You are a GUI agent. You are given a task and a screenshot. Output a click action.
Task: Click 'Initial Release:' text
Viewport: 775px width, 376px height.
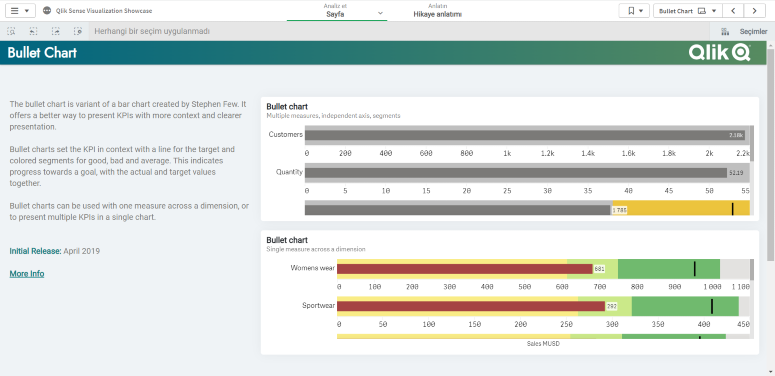click(x=36, y=251)
